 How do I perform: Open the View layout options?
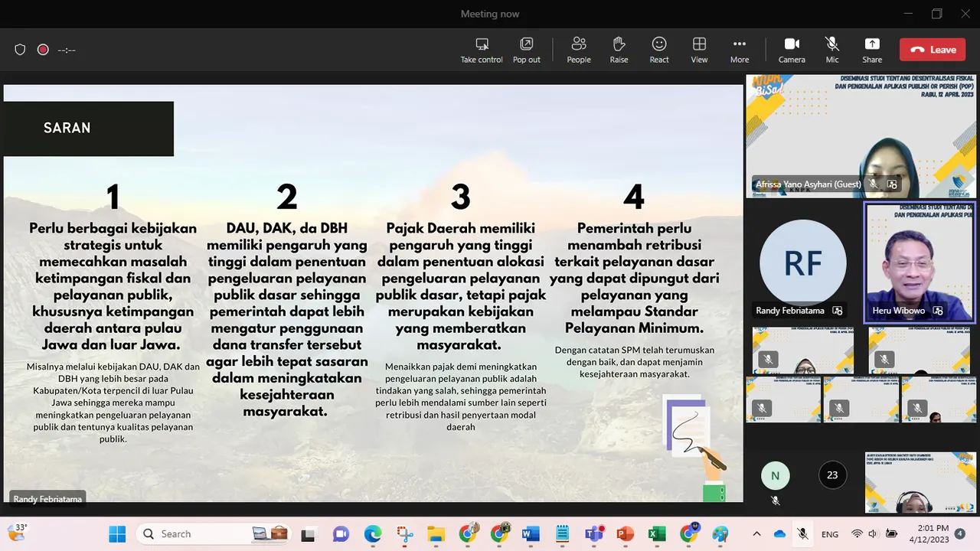(x=699, y=50)
